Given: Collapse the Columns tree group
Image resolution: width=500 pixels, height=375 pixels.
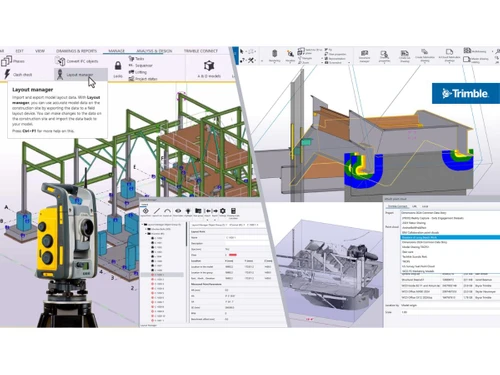Looking at the screenshot, I should pos(146,234).
